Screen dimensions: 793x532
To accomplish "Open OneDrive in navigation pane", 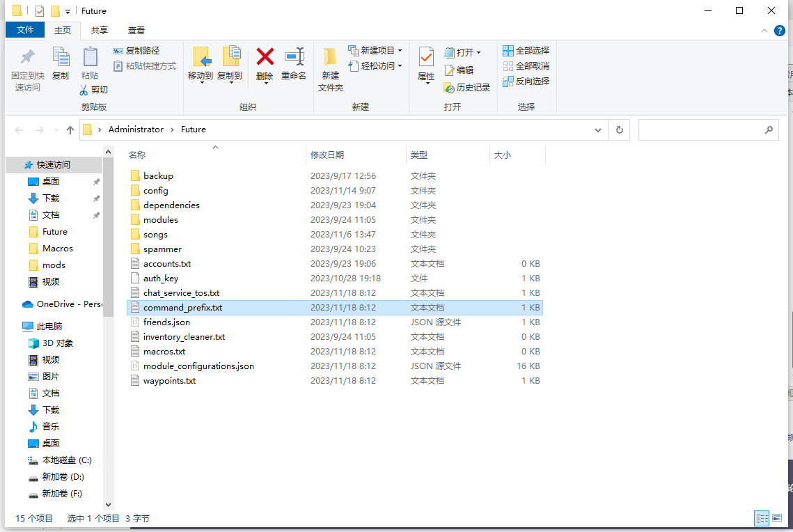I will 62,304.
